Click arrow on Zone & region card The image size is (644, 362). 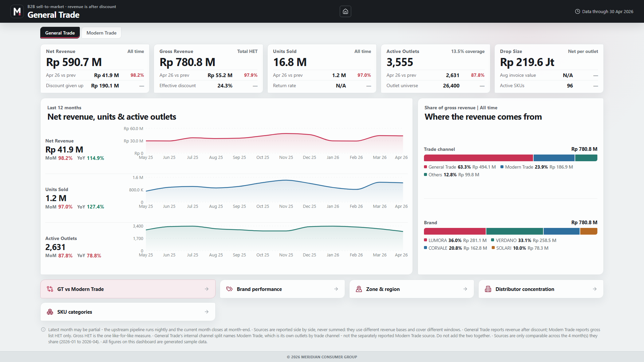[x=465, y=289]
